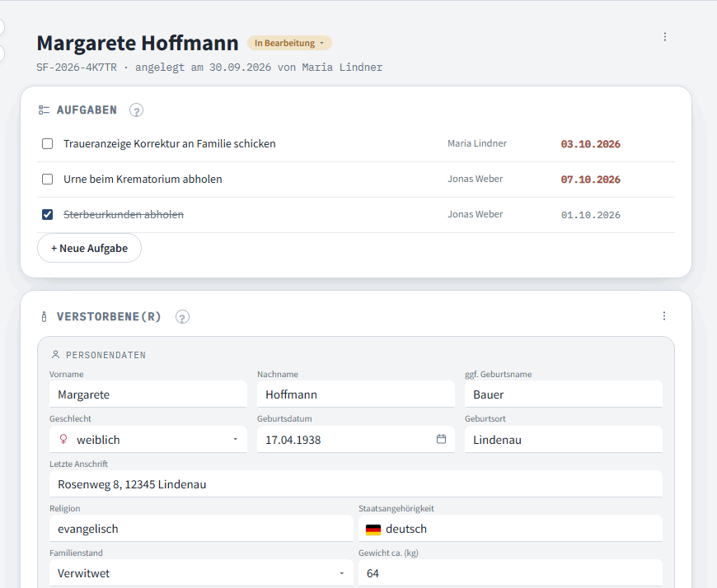The image size is (717, 588).
Task: Show help for the Verstorbene(r) section
Action: click(x=182, y=316)
